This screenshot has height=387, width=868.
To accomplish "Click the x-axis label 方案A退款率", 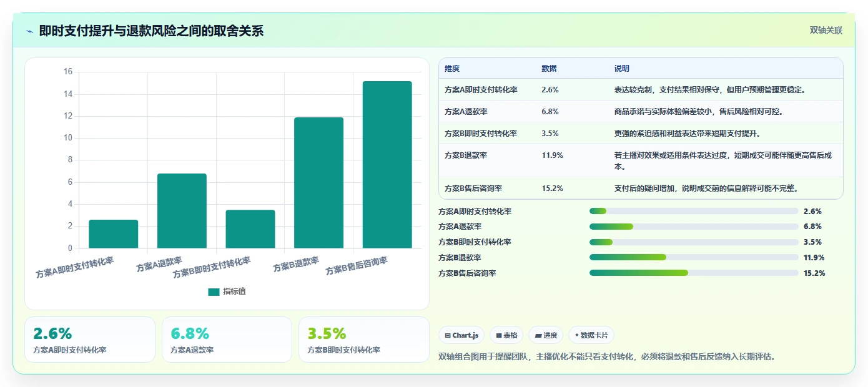I will click(159, 265).
